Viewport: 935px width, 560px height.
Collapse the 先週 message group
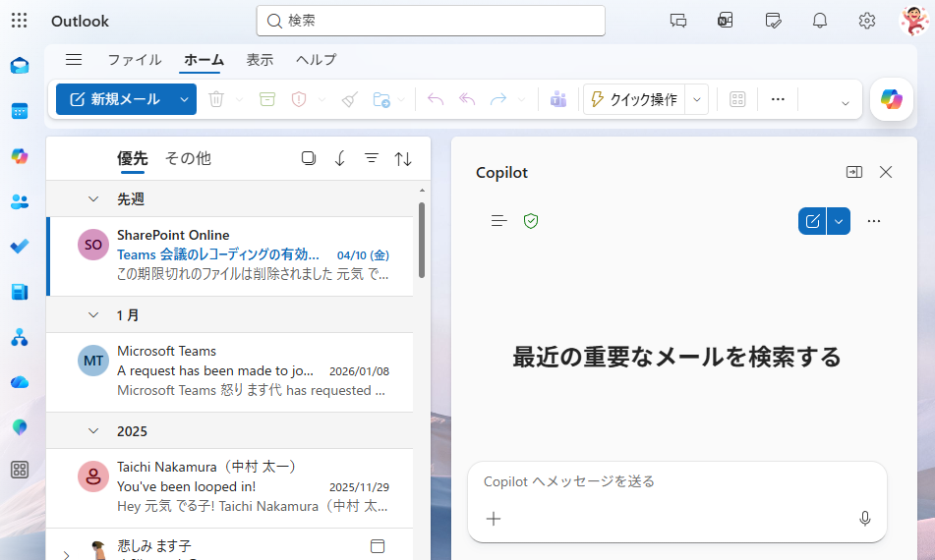[93, 199]
